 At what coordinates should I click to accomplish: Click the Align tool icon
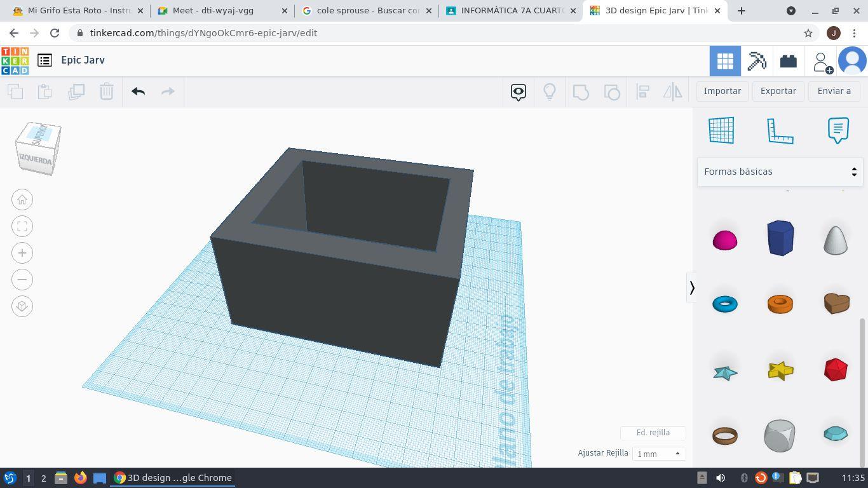coord(642,91)
